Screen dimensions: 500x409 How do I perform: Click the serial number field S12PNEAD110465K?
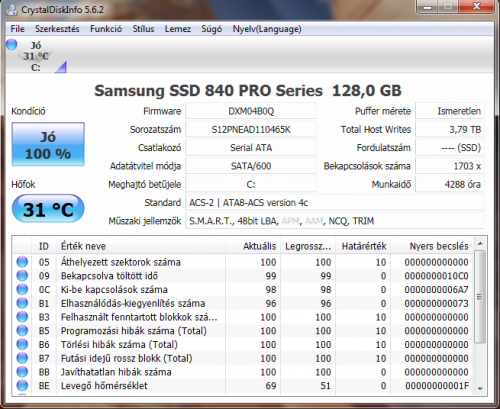251,129
